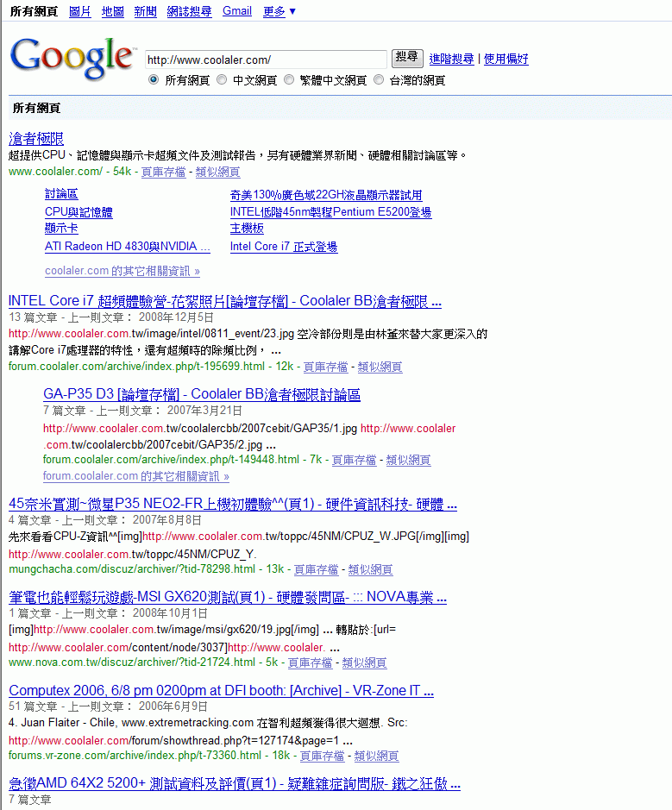Select the 繁體中文網頁 radio button
672x810 pixels.
[x=289, y=80]
